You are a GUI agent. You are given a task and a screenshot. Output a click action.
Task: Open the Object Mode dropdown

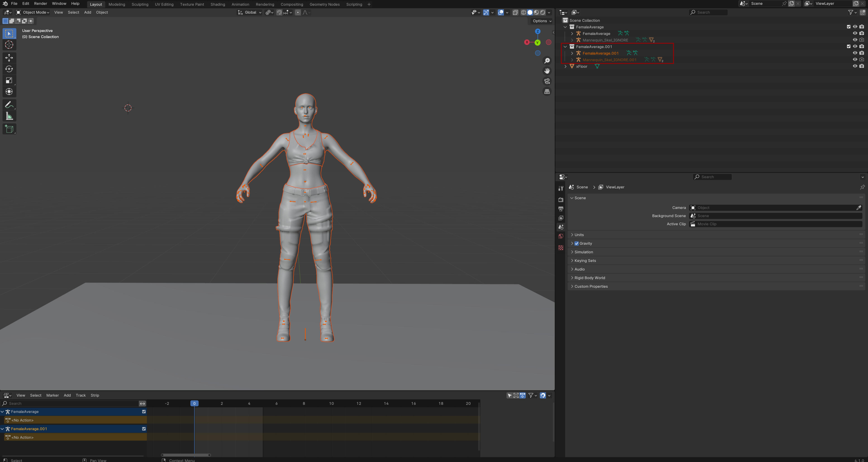coord(33,12)
